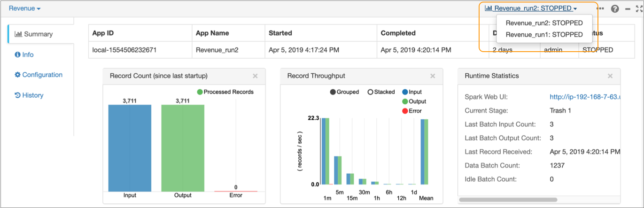Click the more options ellipsis icon

601,8
